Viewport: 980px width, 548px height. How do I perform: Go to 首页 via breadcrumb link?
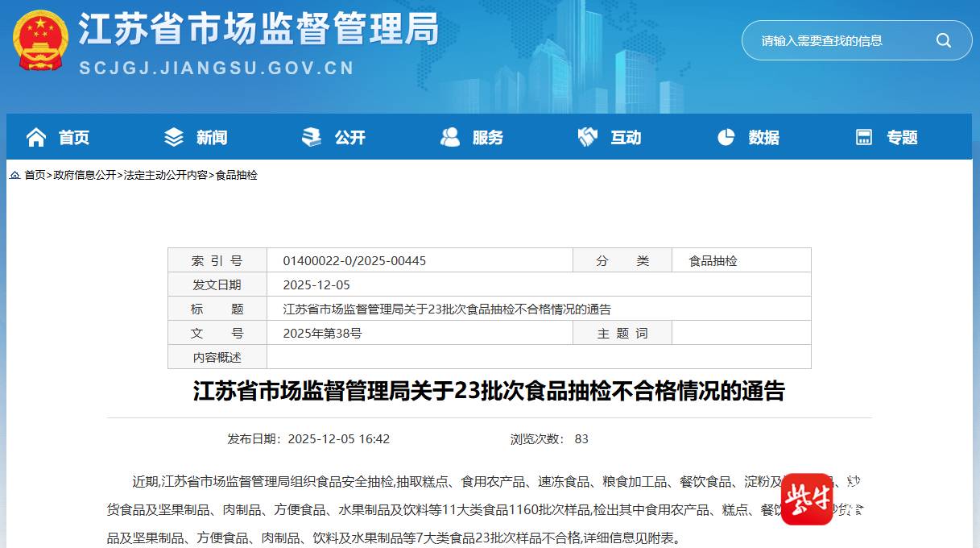pyautogui.click(x=35, y=175)
